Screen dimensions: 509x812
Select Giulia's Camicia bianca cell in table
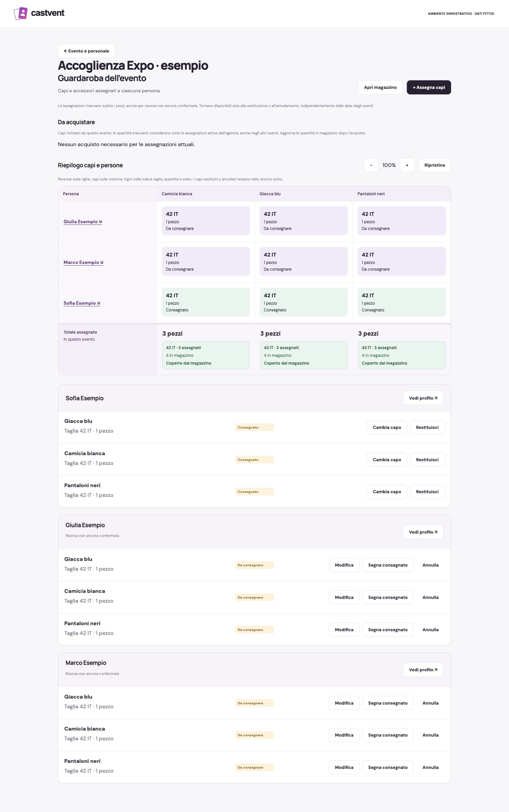[206, 221]
